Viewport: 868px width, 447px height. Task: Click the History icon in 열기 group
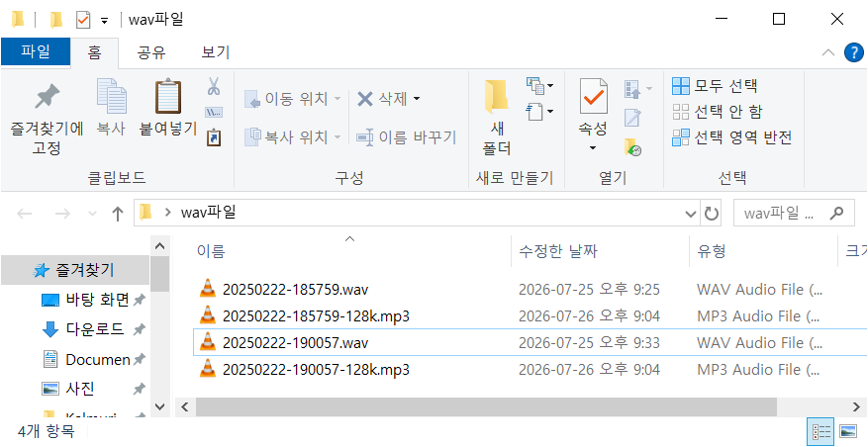pyautogui.click(x=632, y=147)
